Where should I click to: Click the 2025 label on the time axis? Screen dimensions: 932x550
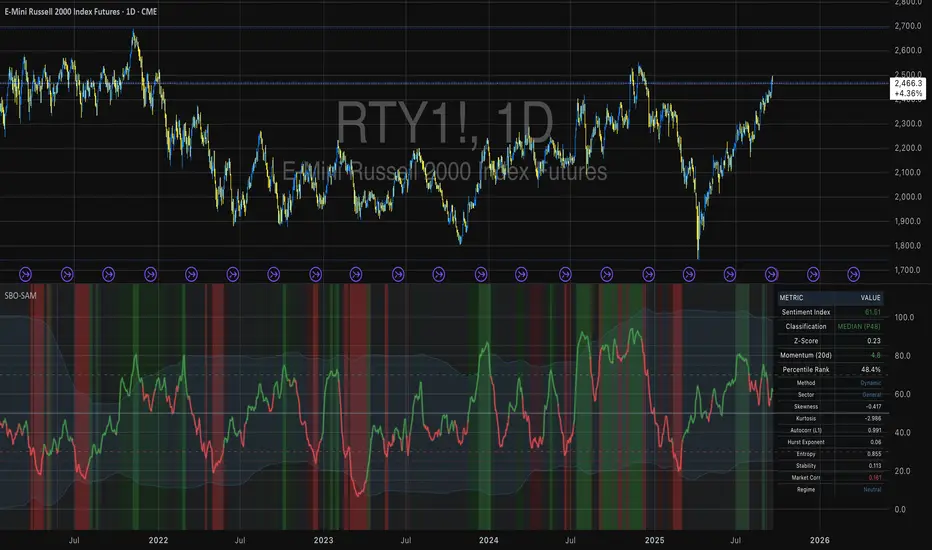point(654,540)
